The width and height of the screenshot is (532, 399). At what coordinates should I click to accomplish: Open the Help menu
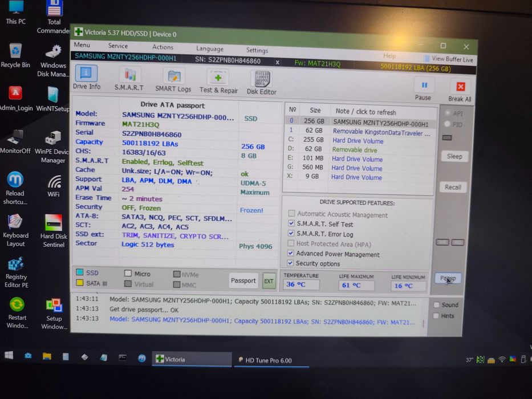pyautogui.click(x=389, y=56)
